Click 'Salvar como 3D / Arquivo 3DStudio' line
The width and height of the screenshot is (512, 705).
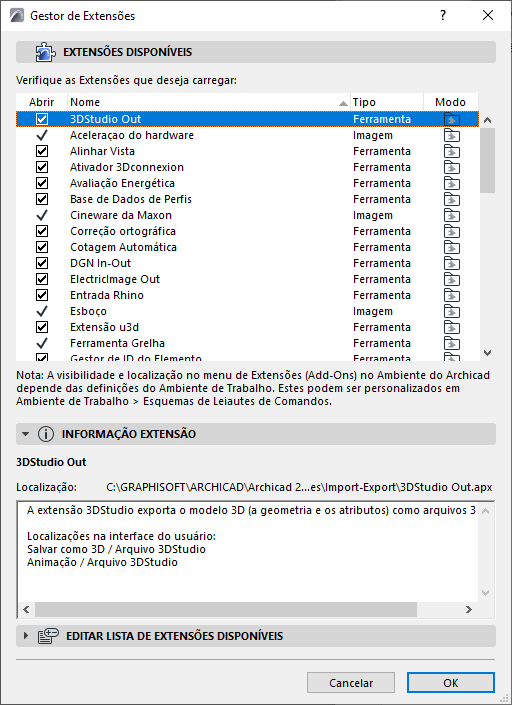(116, 549)
